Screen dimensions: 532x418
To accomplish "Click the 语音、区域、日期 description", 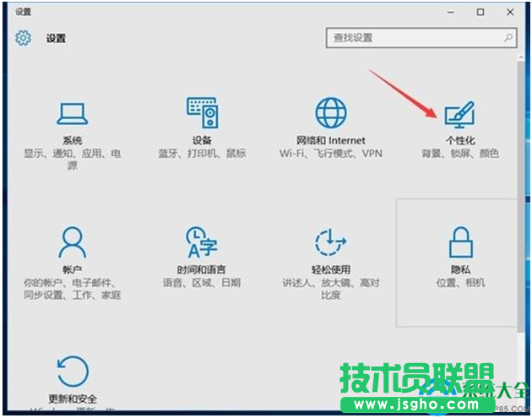I will [x=202, y=283].
